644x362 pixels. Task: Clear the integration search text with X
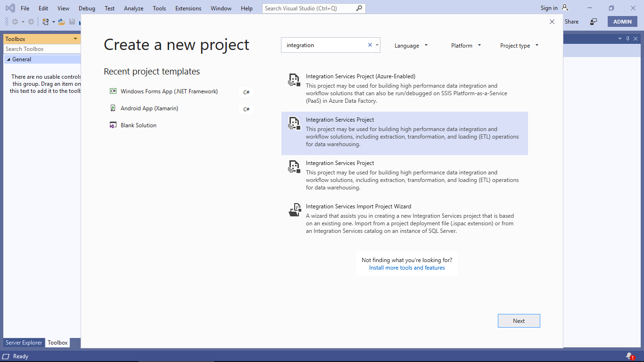tap(370, 45)
